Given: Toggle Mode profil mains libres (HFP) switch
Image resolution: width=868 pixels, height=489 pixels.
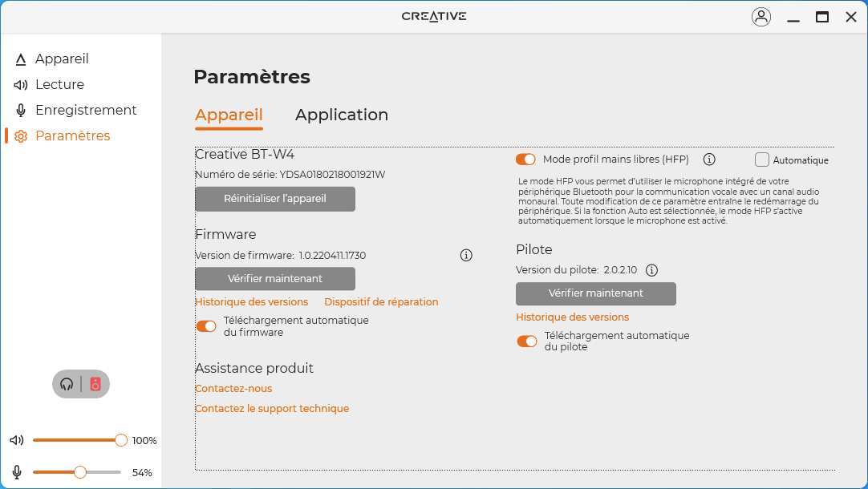Looking at the screenshot, I should point(525,160).
